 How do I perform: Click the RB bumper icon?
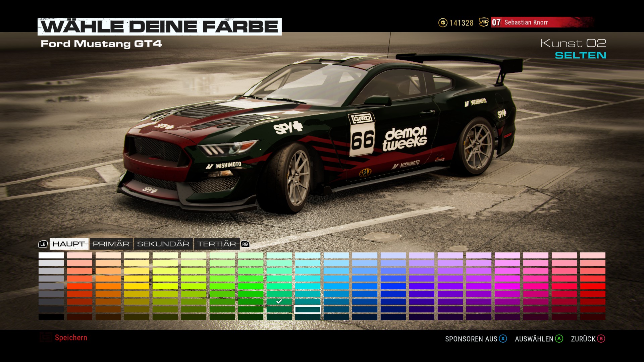[x=245, y=244]
